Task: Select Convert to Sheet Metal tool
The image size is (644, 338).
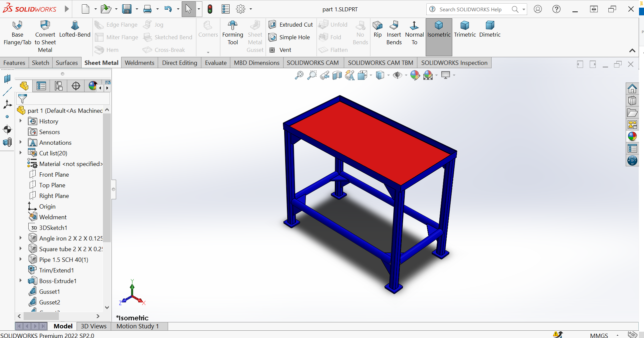Action: coord(45,37)
